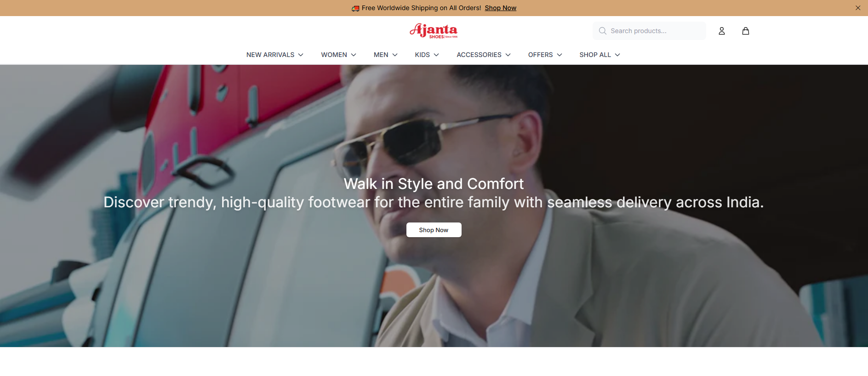Viewport: 868px width, 376px height.
Task: Go to Ajanta Shoes logo homepage
Action: coord(434,31)
